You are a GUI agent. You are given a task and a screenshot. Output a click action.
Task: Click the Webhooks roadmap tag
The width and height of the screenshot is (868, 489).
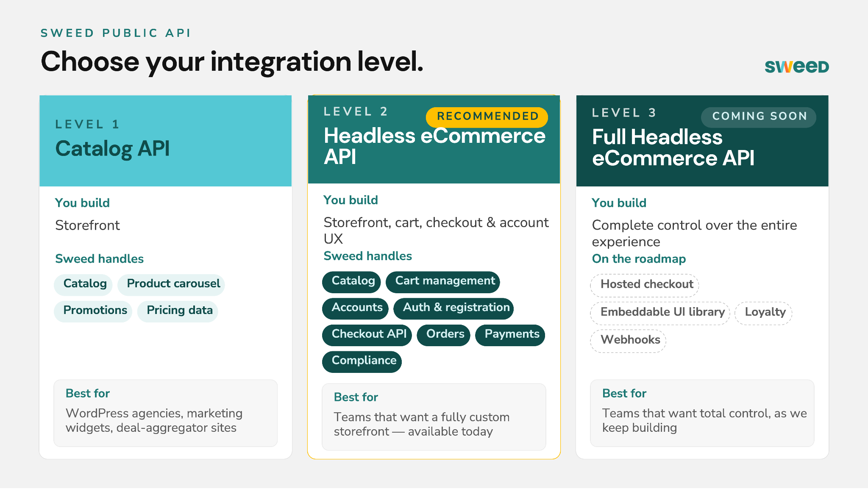[x=628, y=340]
